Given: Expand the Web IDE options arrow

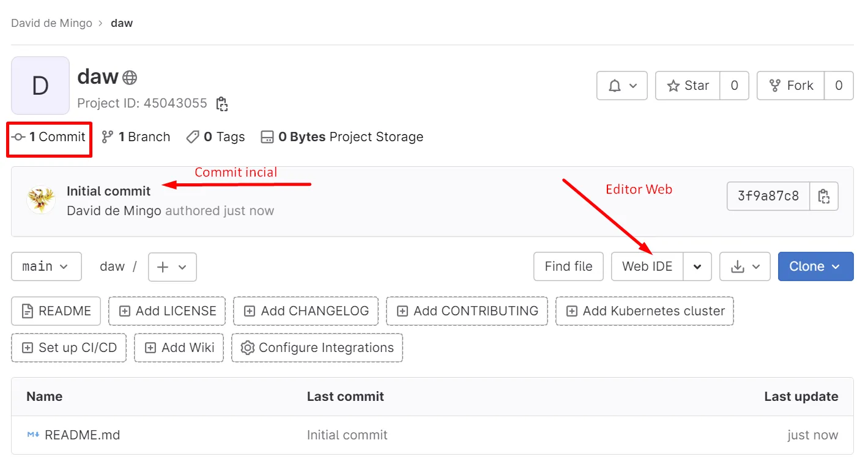Looking at the screenshot, I should (x=697, y=266).
